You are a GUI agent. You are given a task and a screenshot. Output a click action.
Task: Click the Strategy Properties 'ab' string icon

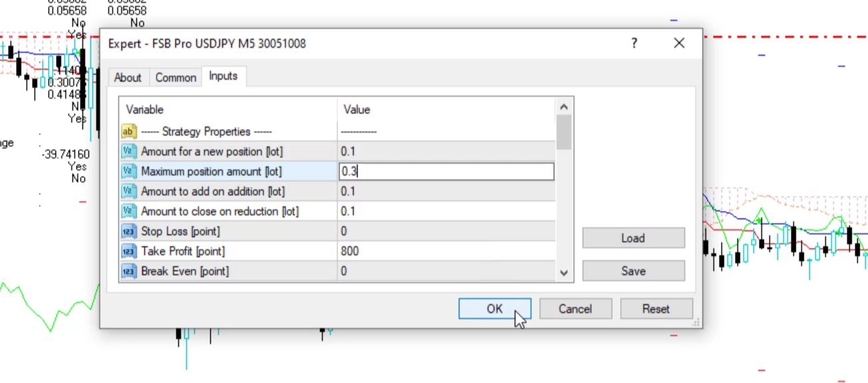pyautogui.click(x=129, y=132)
